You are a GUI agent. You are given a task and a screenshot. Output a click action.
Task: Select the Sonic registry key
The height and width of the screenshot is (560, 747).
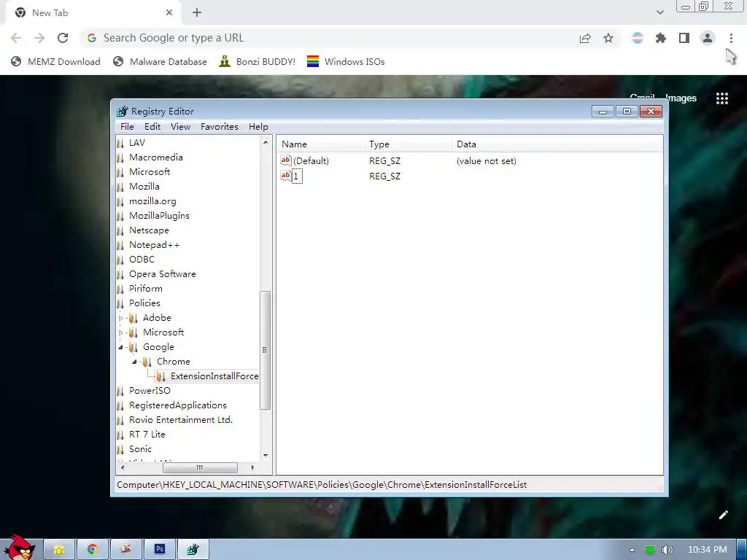[x=140, y=449]
